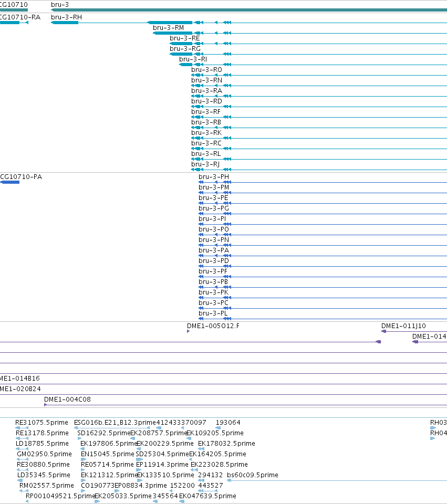The image size is (447, 504).
Task: Select transcript bru-3-RC
Action: pyautogui.click(x=206, y=143)
